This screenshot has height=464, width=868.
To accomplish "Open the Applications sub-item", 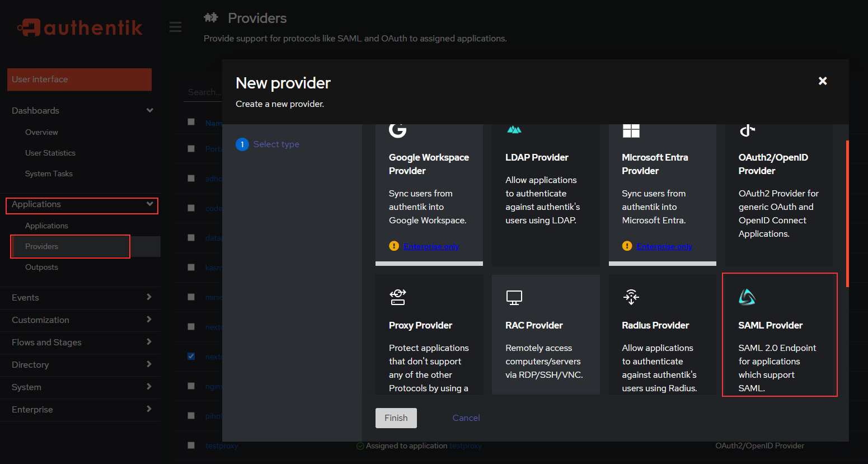I will (x=46, y=226).
